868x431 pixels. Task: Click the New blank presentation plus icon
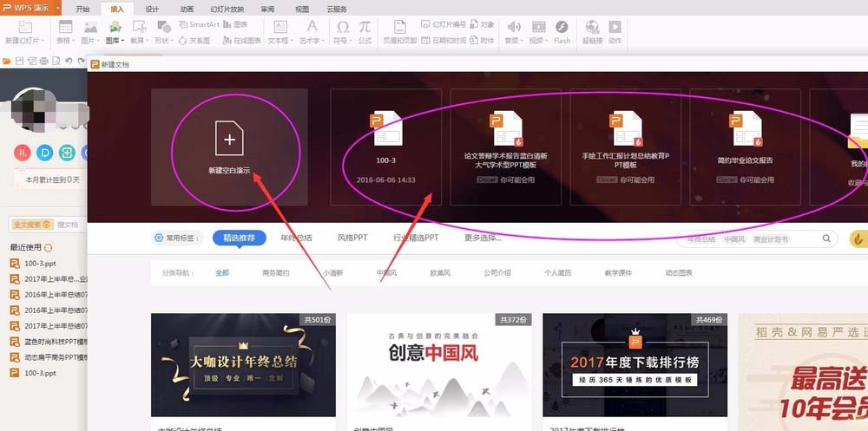[229, 138]
